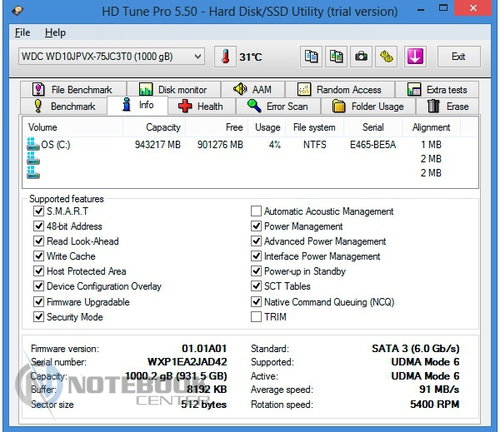This screenshot has width=500, height=432.
Task: Click the 5400 RPM rotation speed value
Action: [435, 404]
